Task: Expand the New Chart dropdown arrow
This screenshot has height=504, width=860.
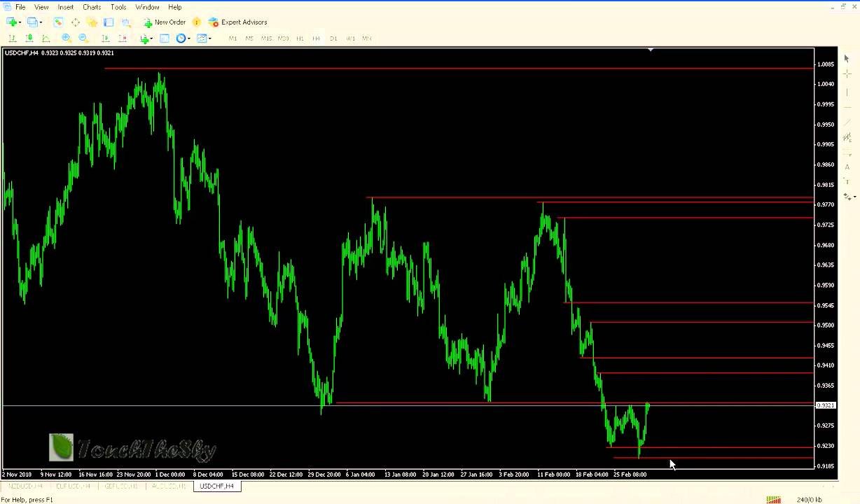Action: (x=20, y=22)
